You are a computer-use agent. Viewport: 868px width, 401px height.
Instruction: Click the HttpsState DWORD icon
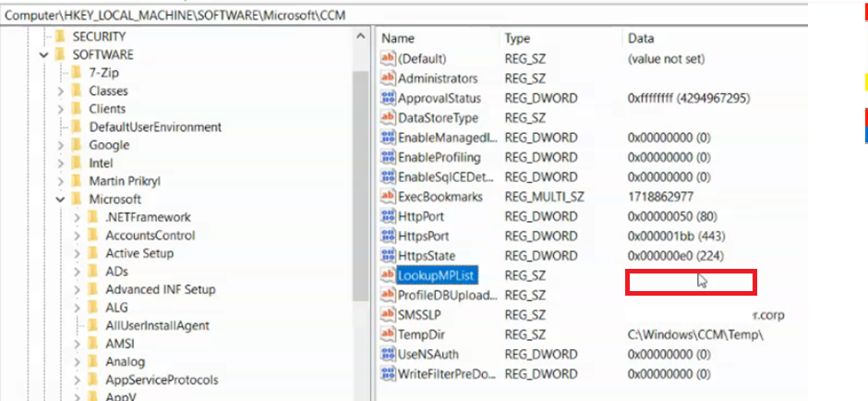[x=388, y=256]
